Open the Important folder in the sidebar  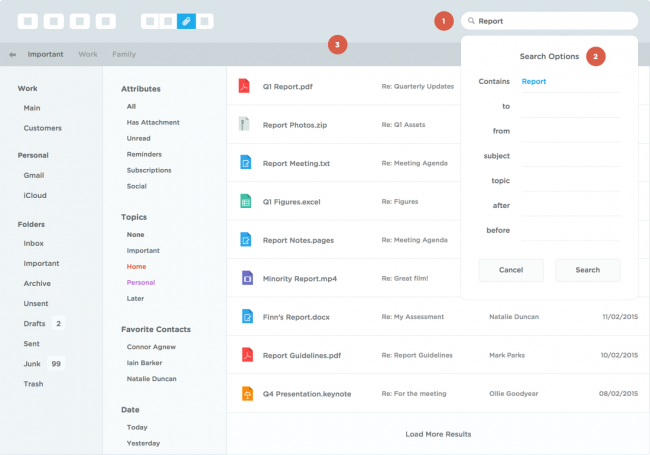[41, 264]
